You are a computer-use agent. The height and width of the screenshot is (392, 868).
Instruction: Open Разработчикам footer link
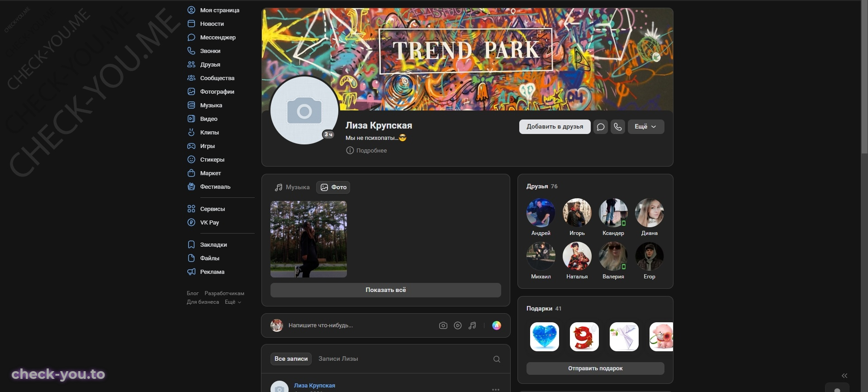224,293
